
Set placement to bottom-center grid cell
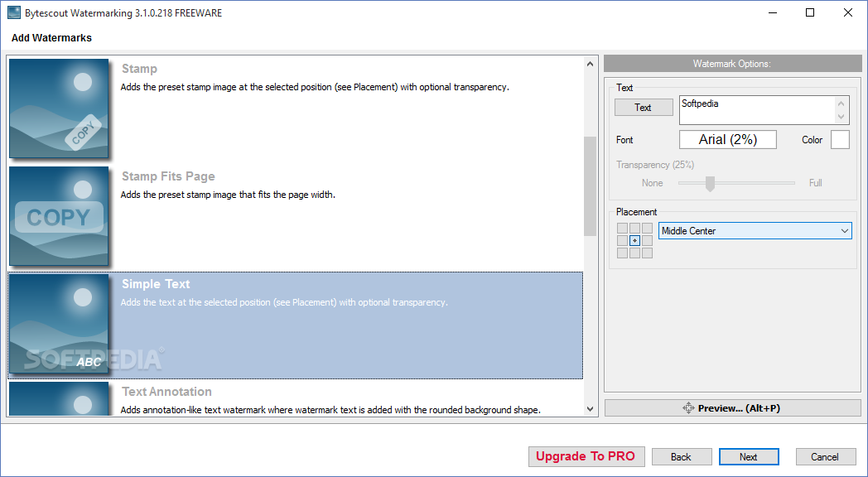point(635,253)
